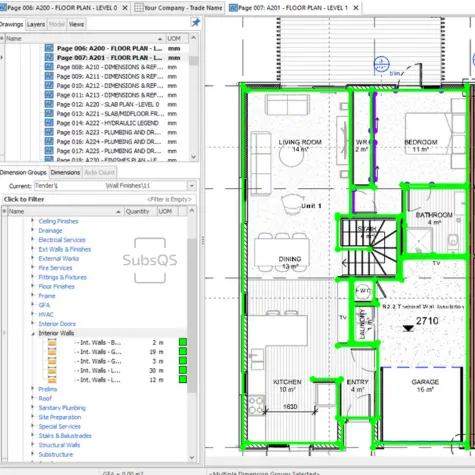Click the Page 015 A223 Plumbing icon
Image resolution: width=475 pixels, height=475 pixels.
[x=49, y=132]
